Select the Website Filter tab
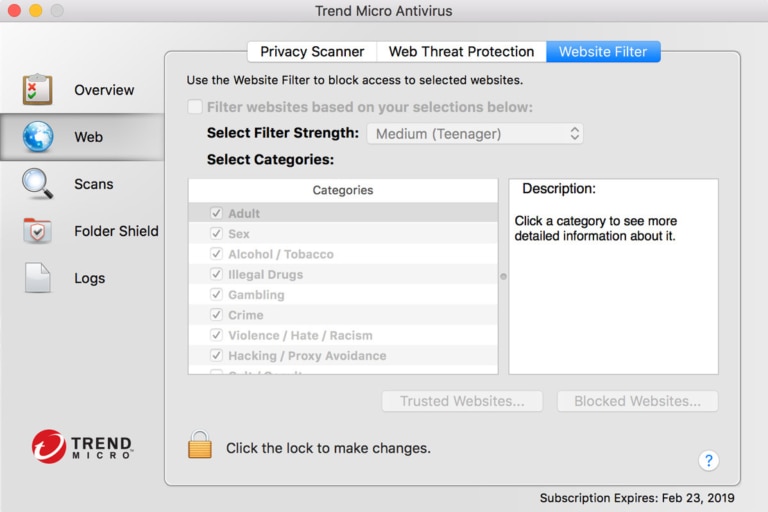 point(603,52)
